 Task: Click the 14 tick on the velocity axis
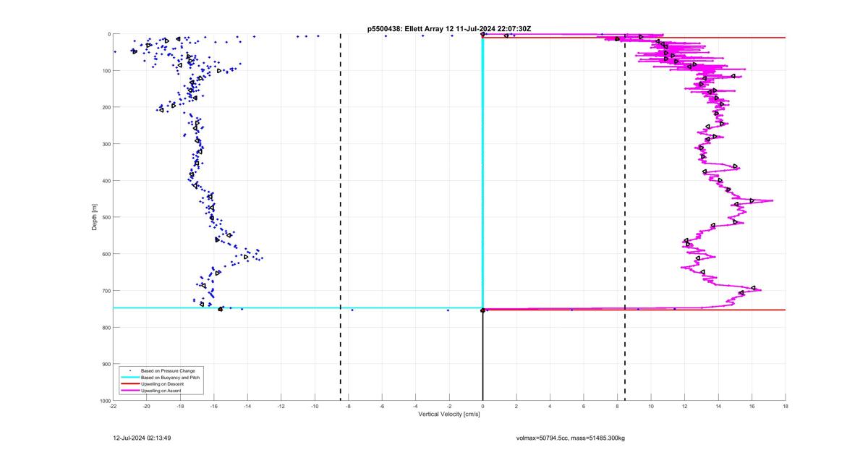coord(718,407)
